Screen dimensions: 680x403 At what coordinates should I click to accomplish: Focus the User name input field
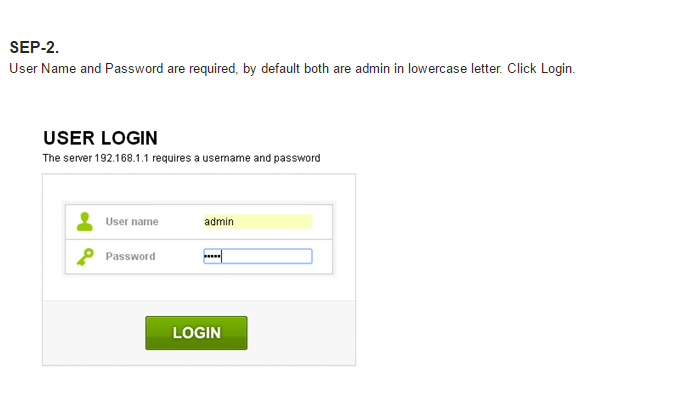(258, 221)
